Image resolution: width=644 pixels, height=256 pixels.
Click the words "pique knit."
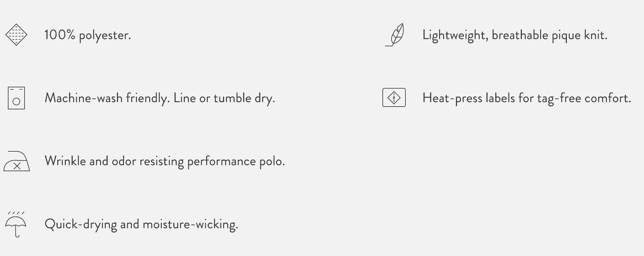tap(579, 35)
